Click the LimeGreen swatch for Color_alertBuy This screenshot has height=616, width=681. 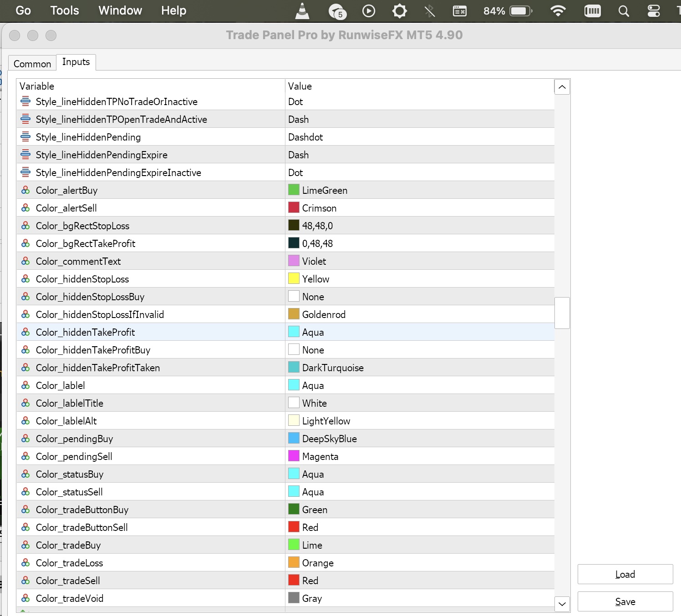pyautogui.click(x=294, y=190)
